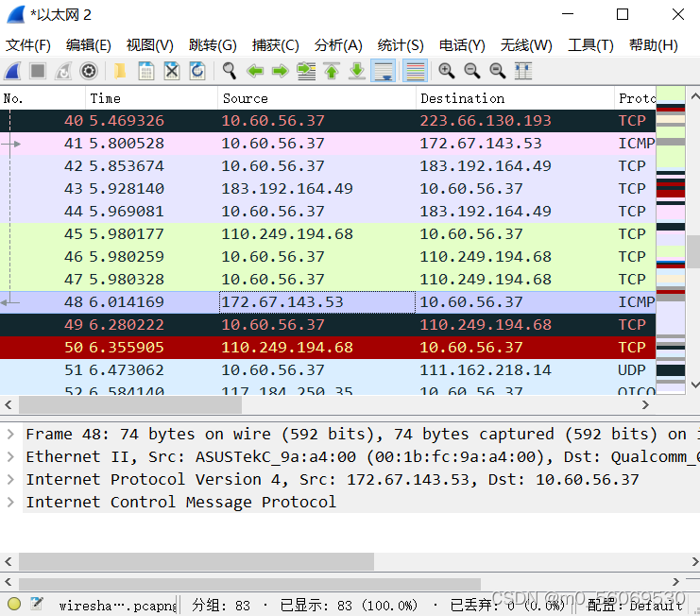Go back in packet history
The image size is (700, 616).
[x=255, y=71]
